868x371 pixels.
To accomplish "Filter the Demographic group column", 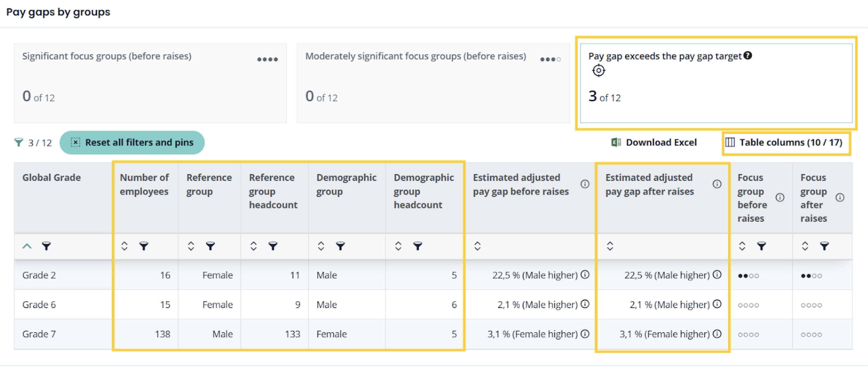I will click(340, 246).
